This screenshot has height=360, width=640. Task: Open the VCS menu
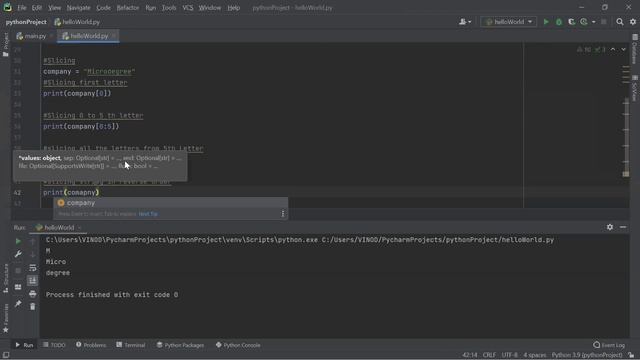click(188, 8)
